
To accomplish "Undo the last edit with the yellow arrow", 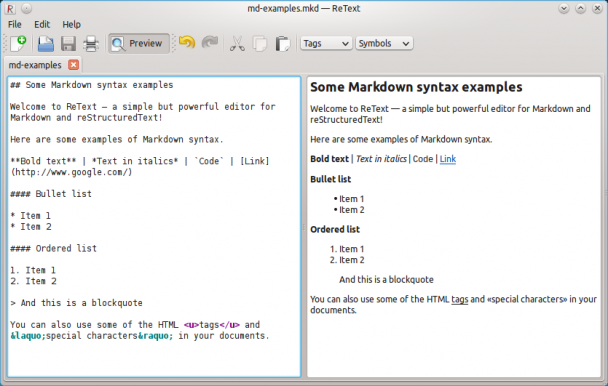I will 187,42.
